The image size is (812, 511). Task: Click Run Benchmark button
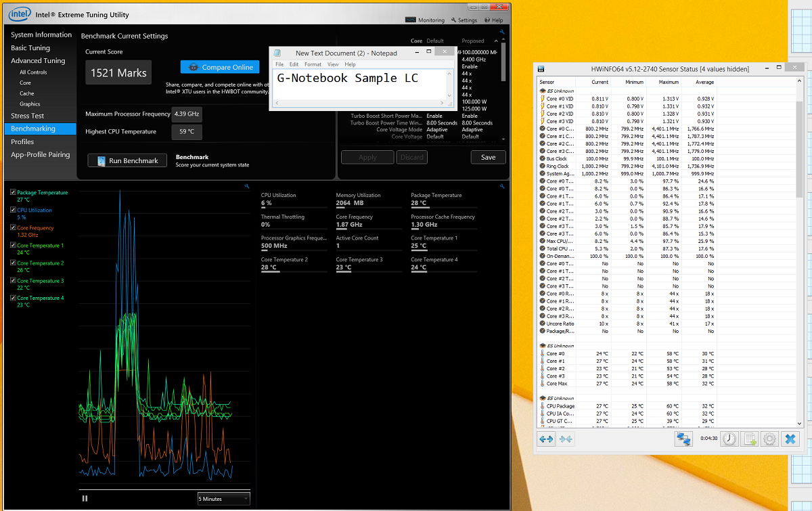[127, 161]
